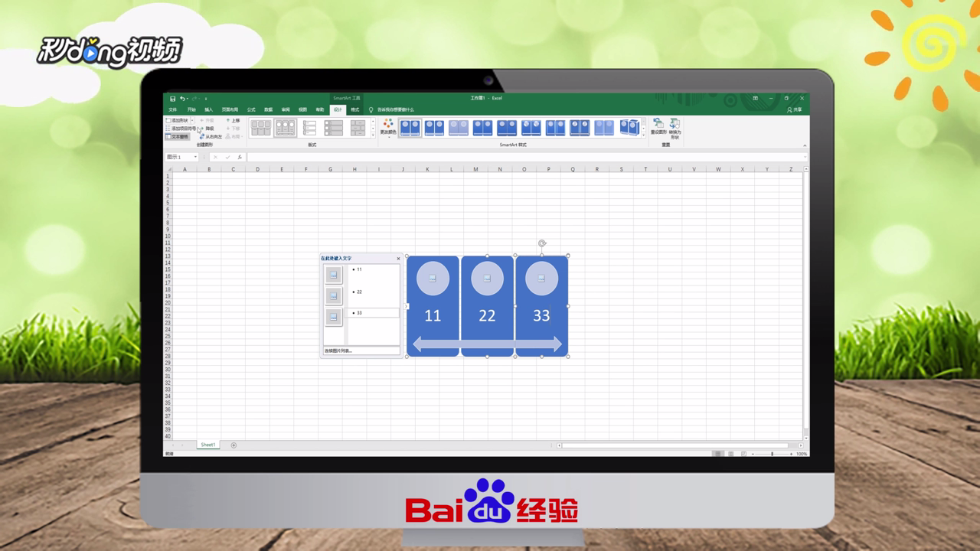The height and width of the screenshot is (551, 980).
Task: Switch to the 格式 Format tab
Action: point(354,109)
